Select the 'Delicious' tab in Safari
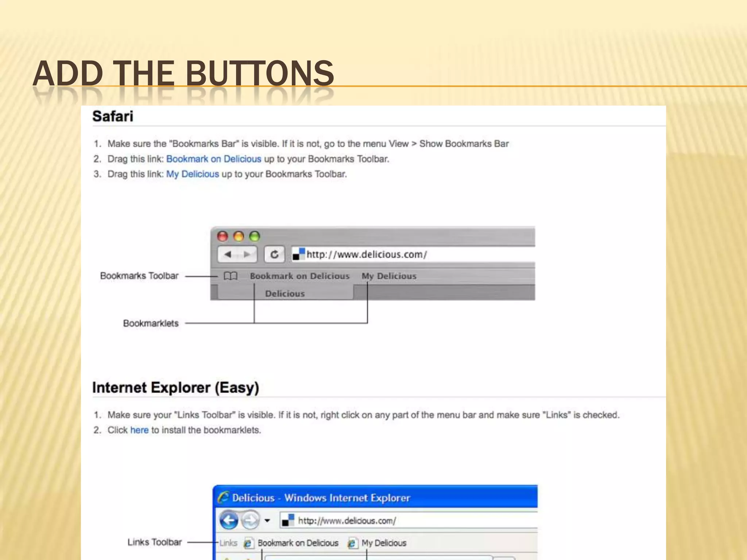Viewport: 747px width, 560px height. coord(285,293)
